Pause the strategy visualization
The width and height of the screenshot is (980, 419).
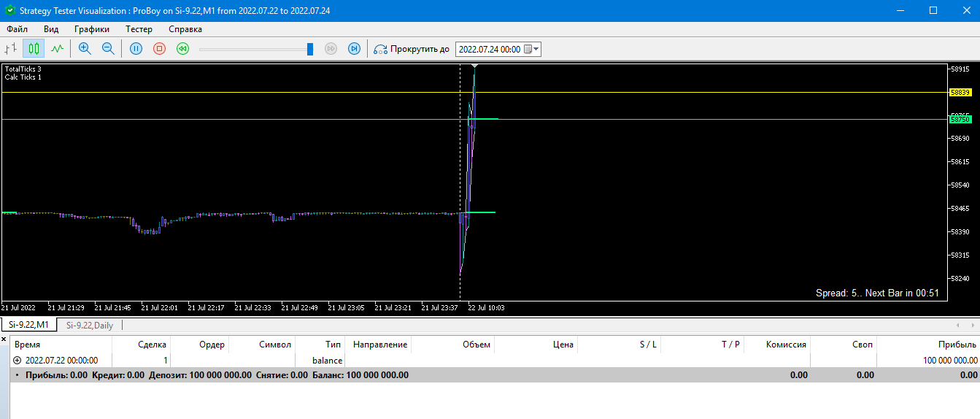coord(136,49)
